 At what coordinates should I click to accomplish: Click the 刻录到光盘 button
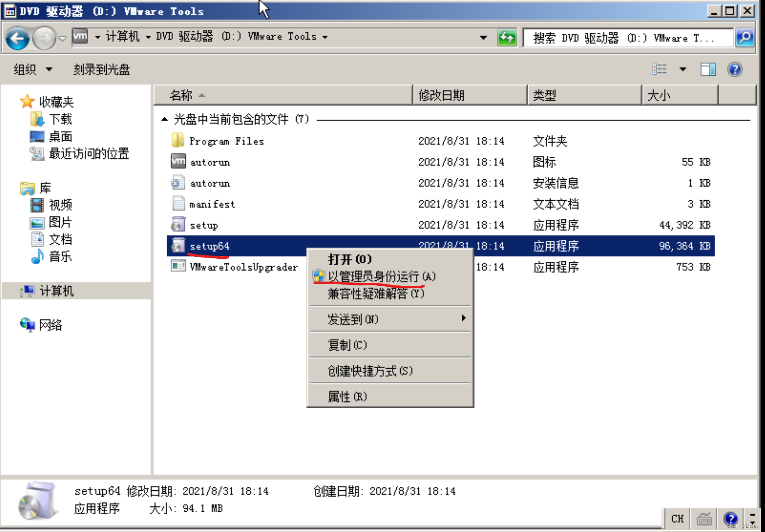point(101,69)
